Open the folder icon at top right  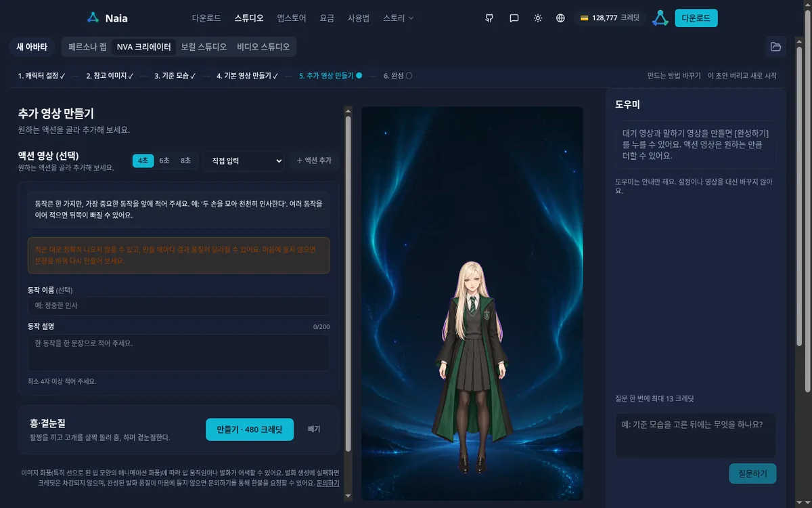pos(775,47)
